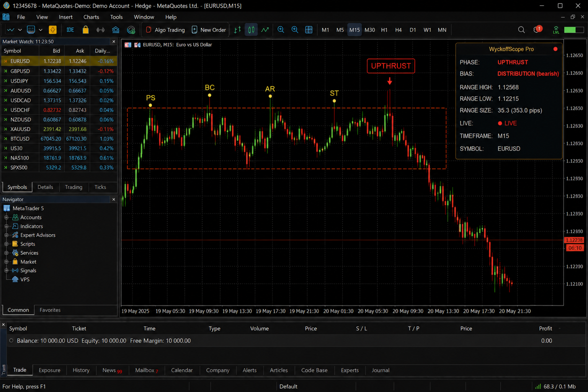Click the Zoom In magnifier icon
Screen dimensions: 588x392
[281, 30]
